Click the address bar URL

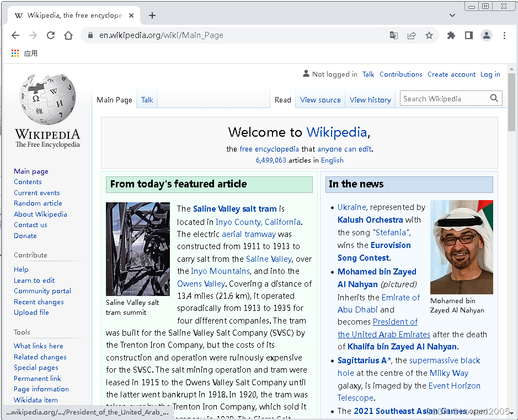point(161,35)
